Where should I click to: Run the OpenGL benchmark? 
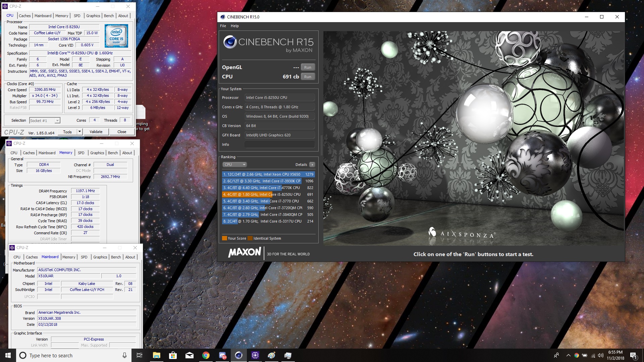point(308,67)
